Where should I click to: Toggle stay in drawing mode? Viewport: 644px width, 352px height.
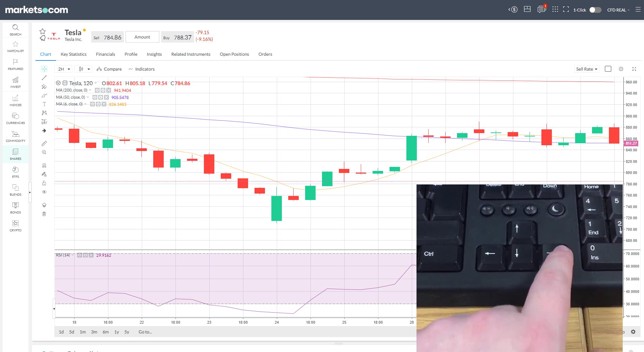[x=44, y=174]
